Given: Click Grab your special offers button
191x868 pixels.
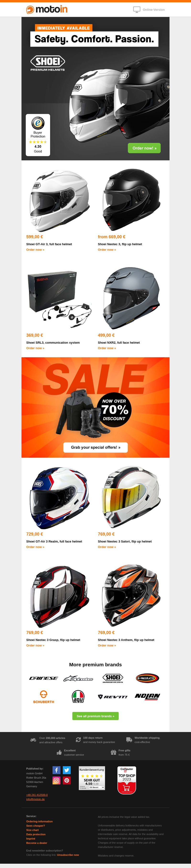Looking at the screenshot, I should 95,447.
